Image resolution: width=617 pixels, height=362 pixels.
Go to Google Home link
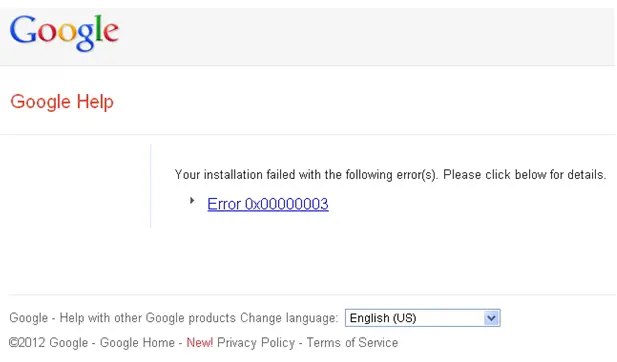click(x=137, y=343)
